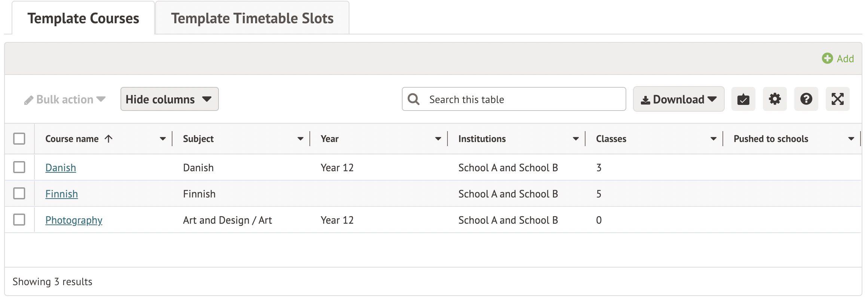Open Pushed to schools column menu
This screenshot has width=868, height=302.
click(851, 139)
